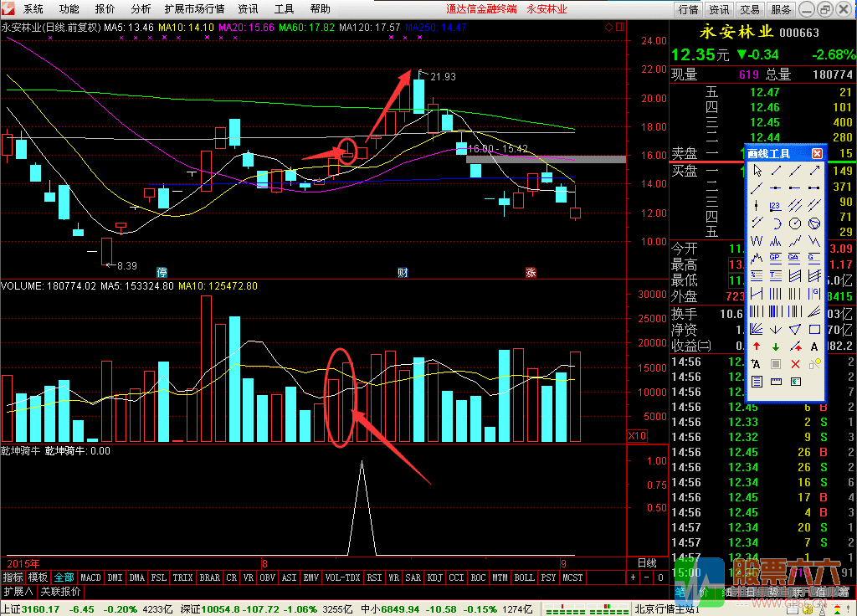Toggle the red diamond icon atop chart
The image size is (857, 616).
point(608,28)
